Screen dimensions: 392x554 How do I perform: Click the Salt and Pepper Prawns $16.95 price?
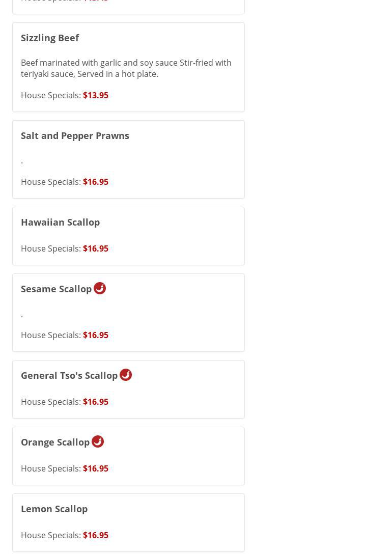coord(96,182)
